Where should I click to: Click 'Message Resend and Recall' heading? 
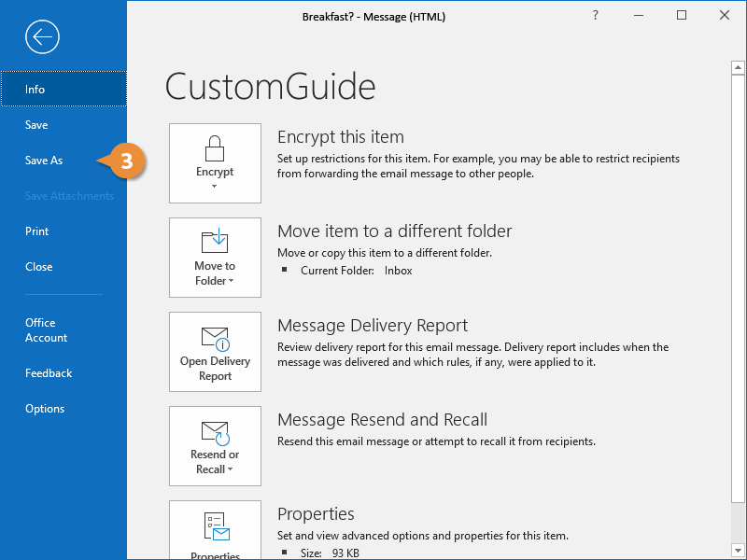coord(383,420)
